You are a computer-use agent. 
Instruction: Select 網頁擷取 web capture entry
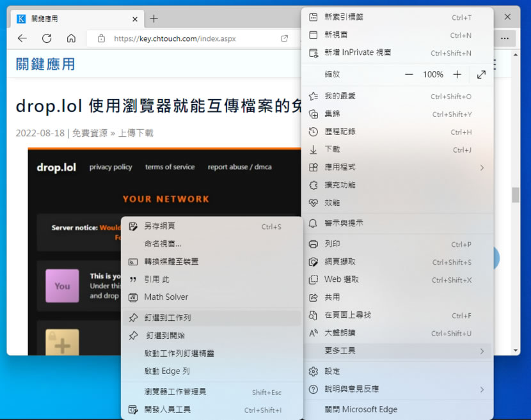tap(397, 262)
